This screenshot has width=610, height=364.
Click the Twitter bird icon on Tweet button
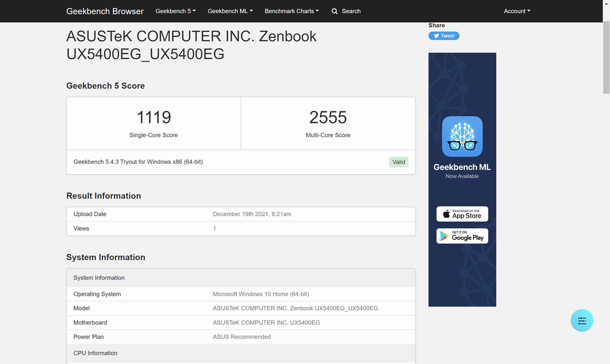[x=436, y=35]
